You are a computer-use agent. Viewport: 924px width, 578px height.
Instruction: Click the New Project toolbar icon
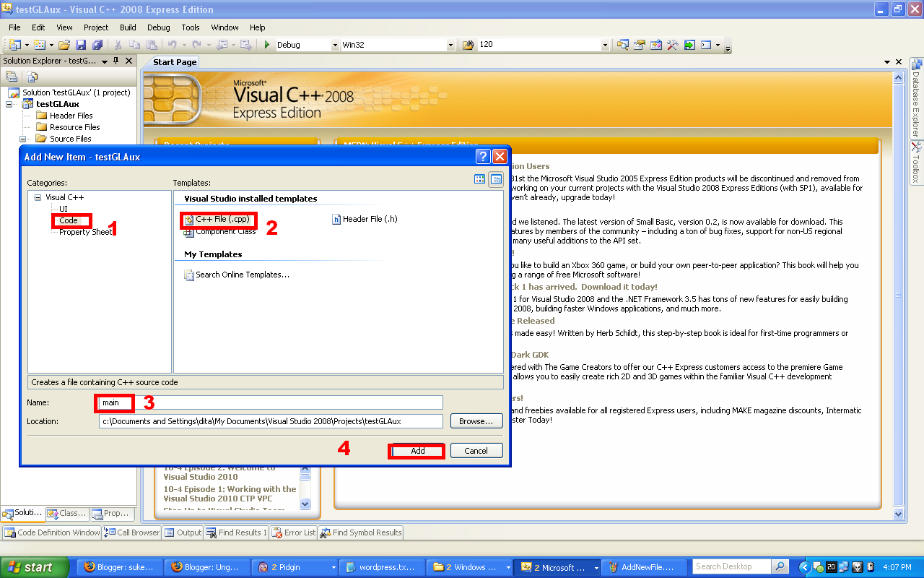click(14, 45)
